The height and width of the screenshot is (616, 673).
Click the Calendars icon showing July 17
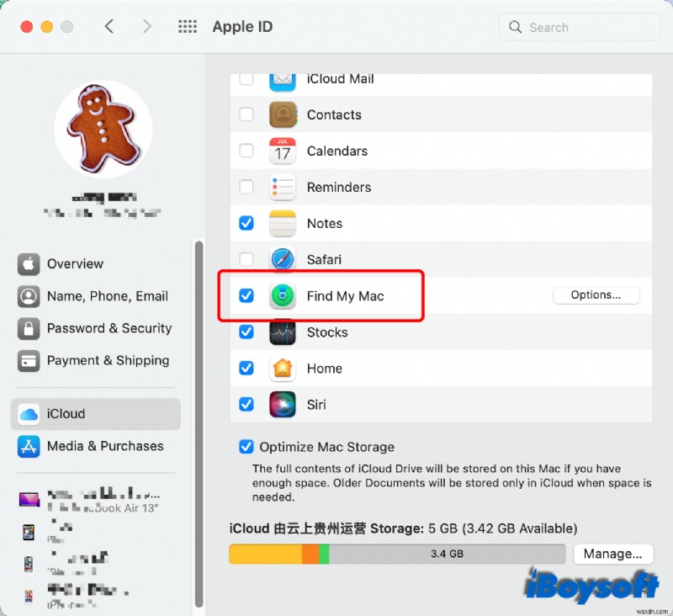tap(282, 151)
